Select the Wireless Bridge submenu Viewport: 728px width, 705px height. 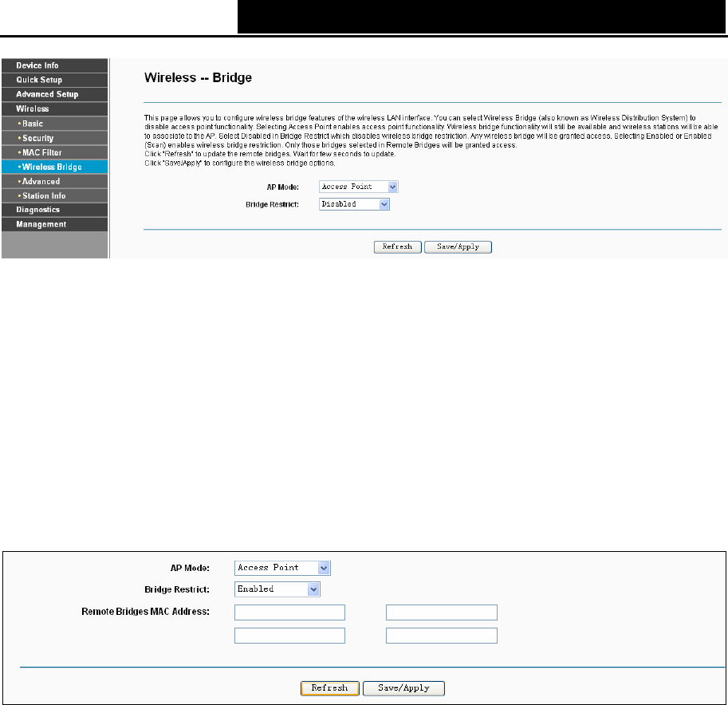54,167
